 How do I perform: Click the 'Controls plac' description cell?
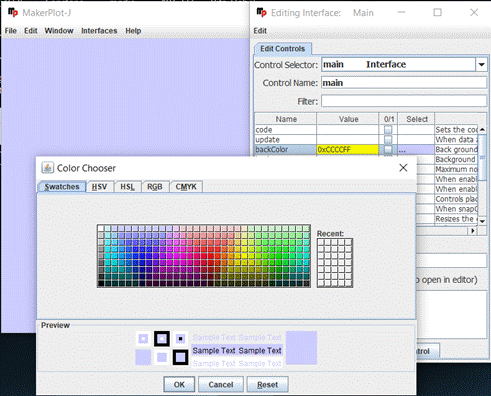[x=456, y=199]
